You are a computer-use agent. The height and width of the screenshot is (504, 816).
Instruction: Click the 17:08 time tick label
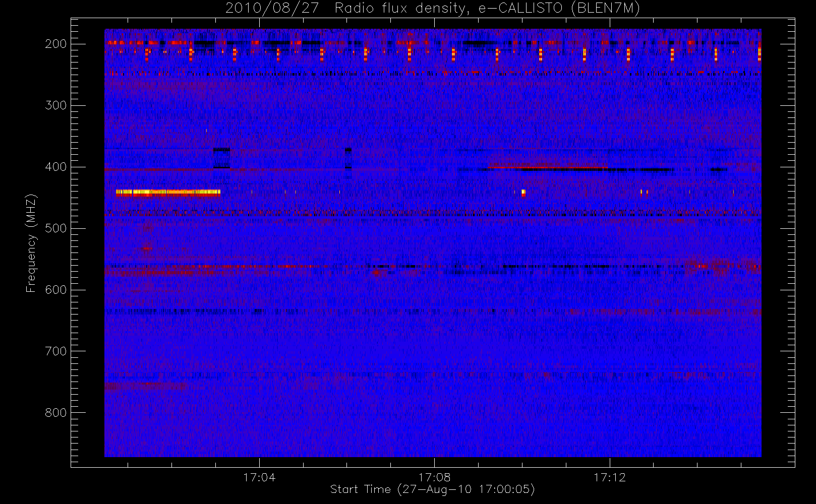(x=434, y=477)
